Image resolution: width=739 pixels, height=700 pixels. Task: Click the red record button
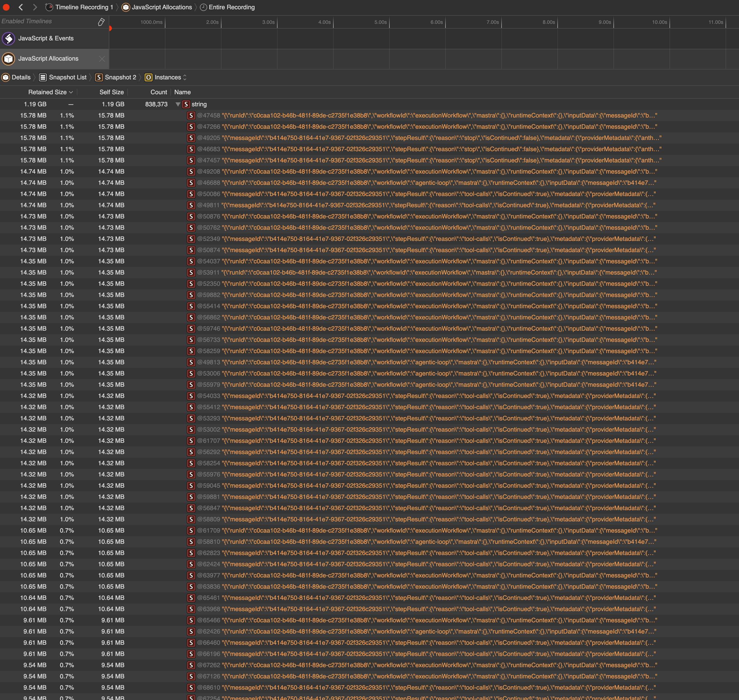pyautogui.click(x=6, y=7)
